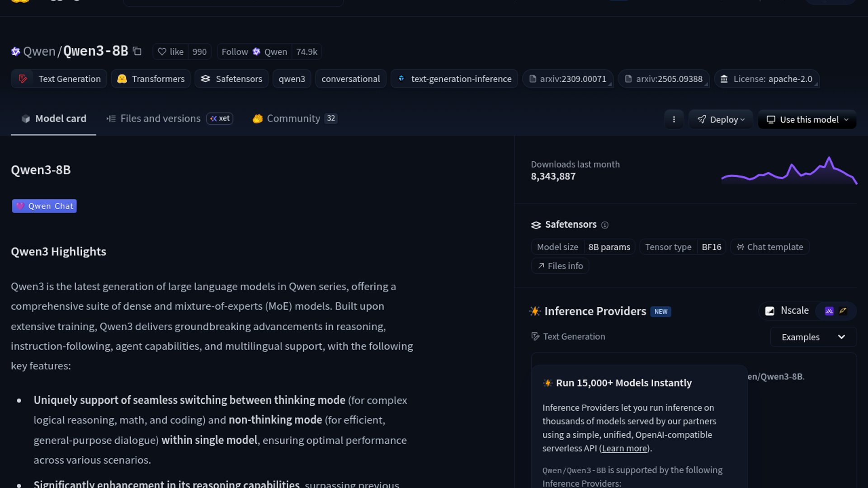The width and height of the screenshot is (868, 488).
Task: Copy model name with copy icon
Action: tap(137, 52)
